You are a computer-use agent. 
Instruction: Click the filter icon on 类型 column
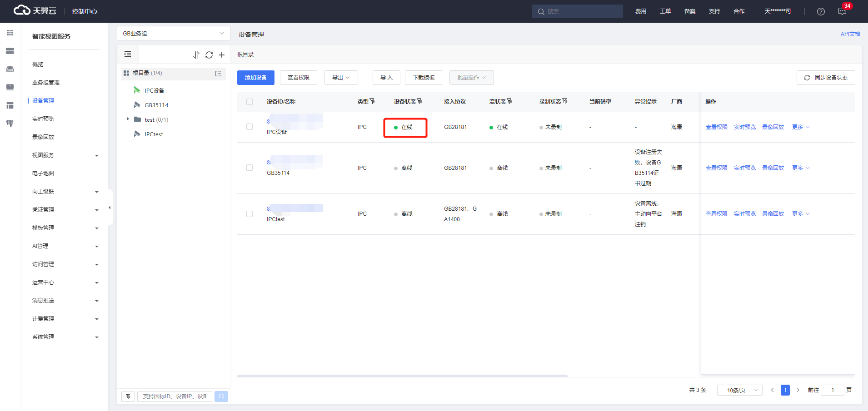coord(372,101)
